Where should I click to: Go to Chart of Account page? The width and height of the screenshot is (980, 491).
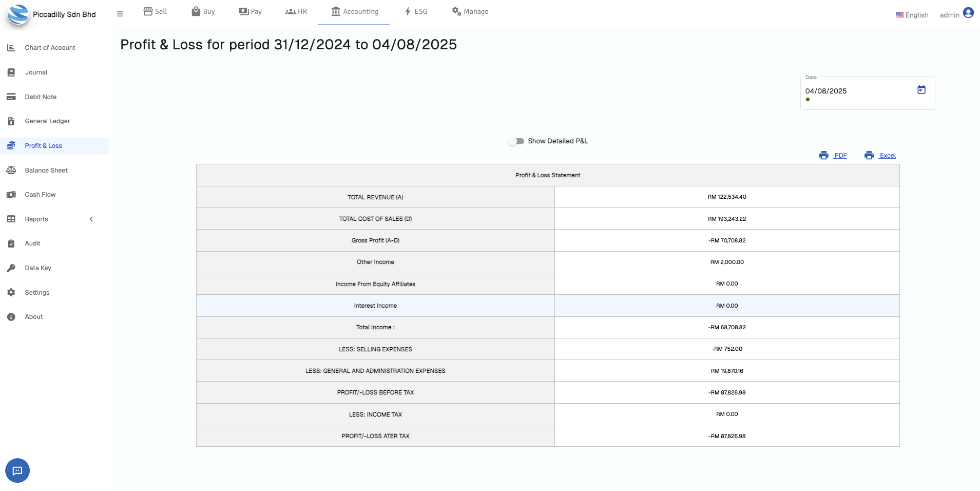(50, 48)
